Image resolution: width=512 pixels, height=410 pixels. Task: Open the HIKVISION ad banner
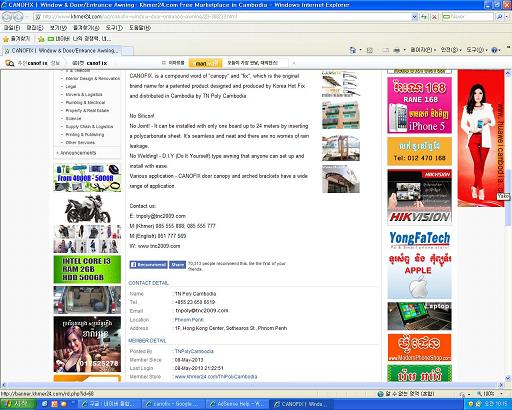(420, 197)
